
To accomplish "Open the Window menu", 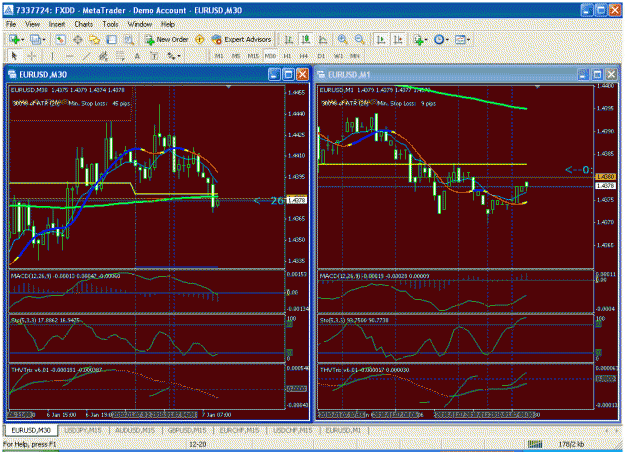I will coord(140,24).
